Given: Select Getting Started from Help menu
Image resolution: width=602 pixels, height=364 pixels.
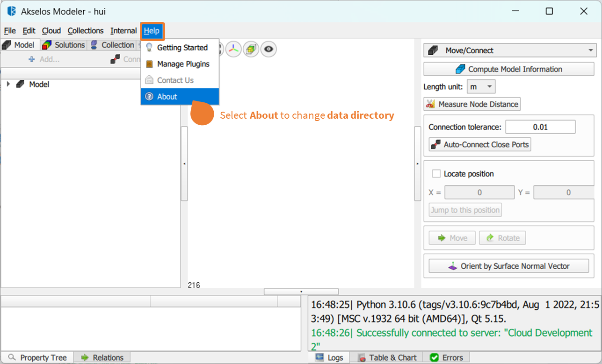Looking at the screenshot, I should click(x=180, y=48).
